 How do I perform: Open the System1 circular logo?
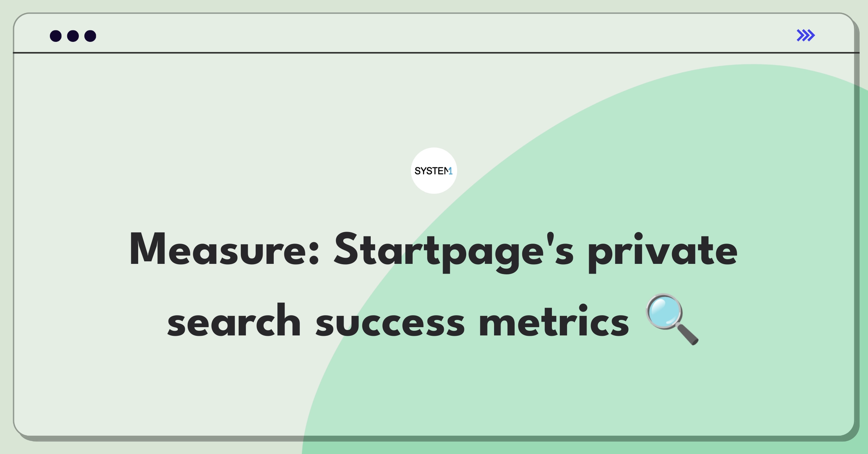(434, 171)
